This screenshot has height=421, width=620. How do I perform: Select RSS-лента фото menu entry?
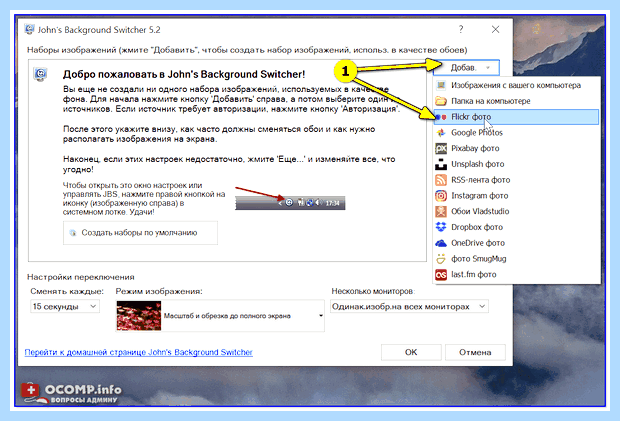(x=516, y=180)
